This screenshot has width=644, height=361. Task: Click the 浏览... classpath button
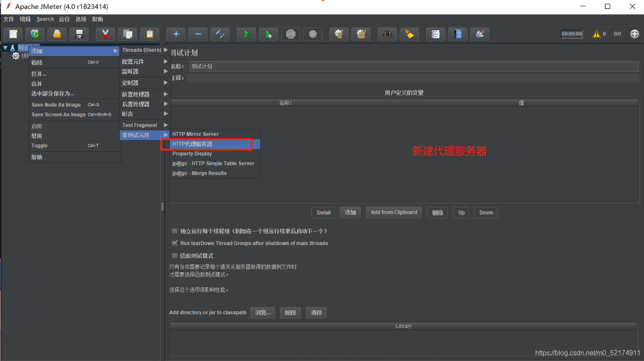tap(263, 313)
